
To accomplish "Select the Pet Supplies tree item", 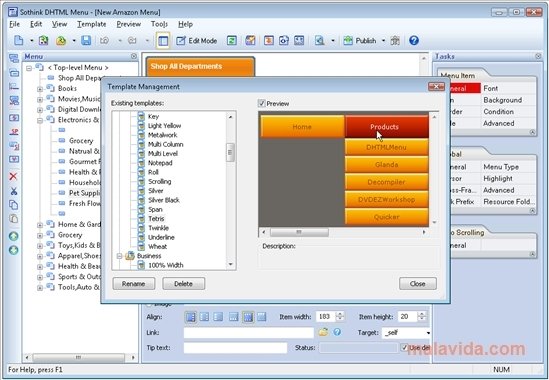I will click(x=84, y=193).
